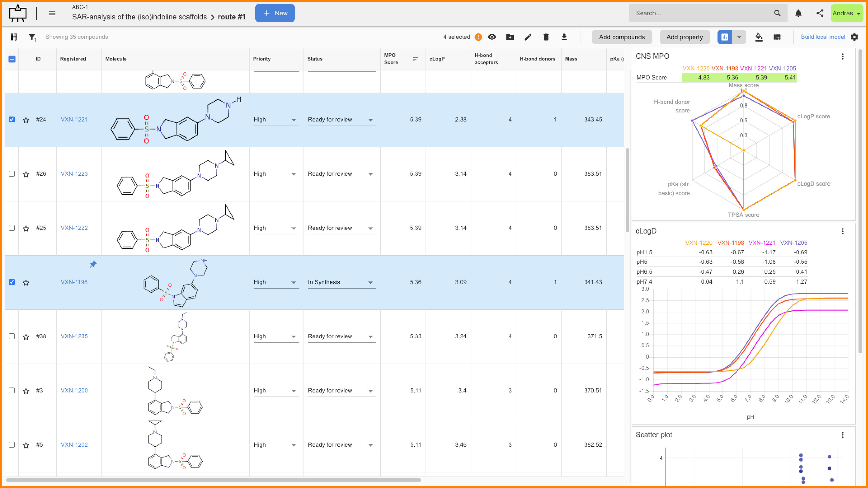868x488 pixels.
Task: Click the pin icon on row VXN-1198
Action: click(93, 264)
